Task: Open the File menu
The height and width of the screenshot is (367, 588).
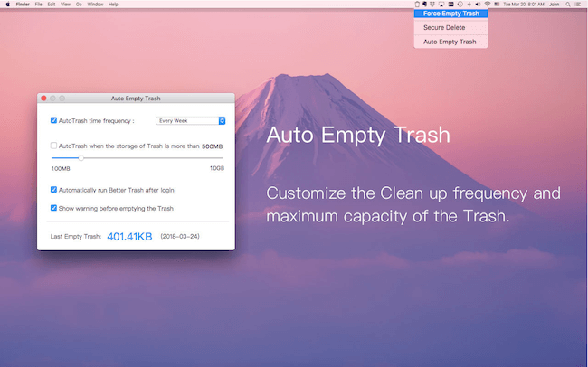Action: click(x=38, y=5)
